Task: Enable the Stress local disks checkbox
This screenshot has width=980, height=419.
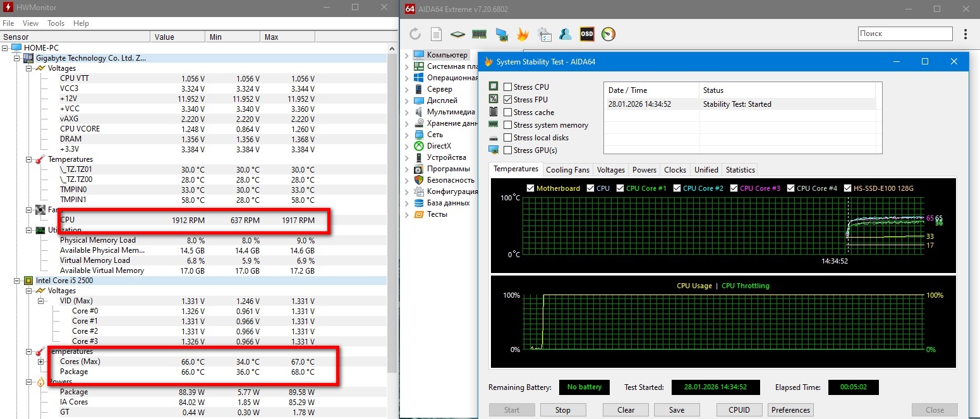Action: [x=508, y=137]
